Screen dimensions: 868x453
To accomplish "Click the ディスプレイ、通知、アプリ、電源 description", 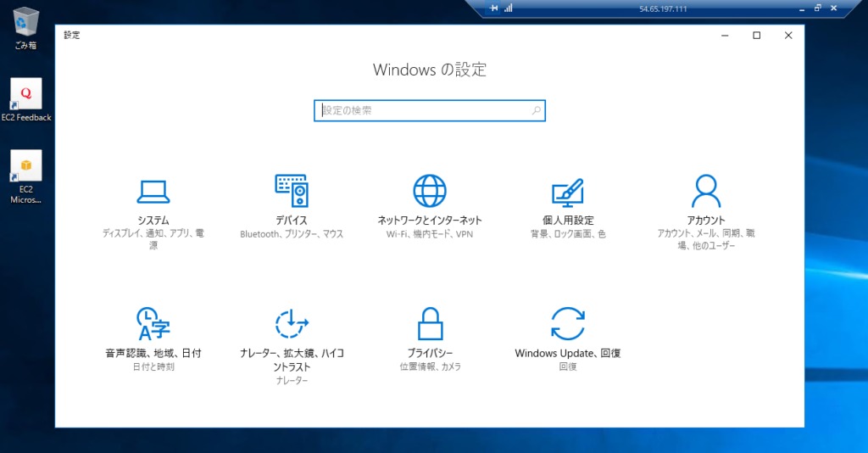I will click(153, 239).
